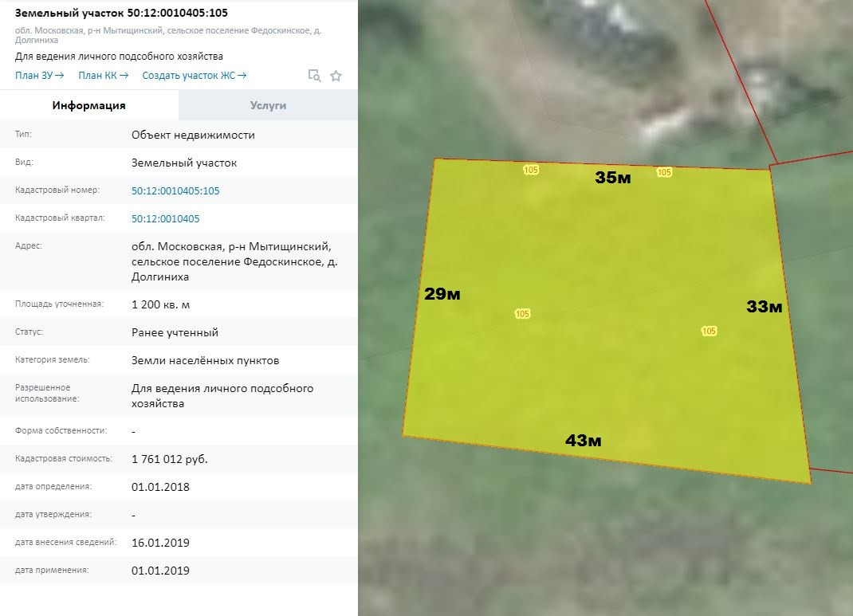Open cadastral number link 50:12:0010405:105
This screenshot has width=853, height=616.
click(175, 190)
